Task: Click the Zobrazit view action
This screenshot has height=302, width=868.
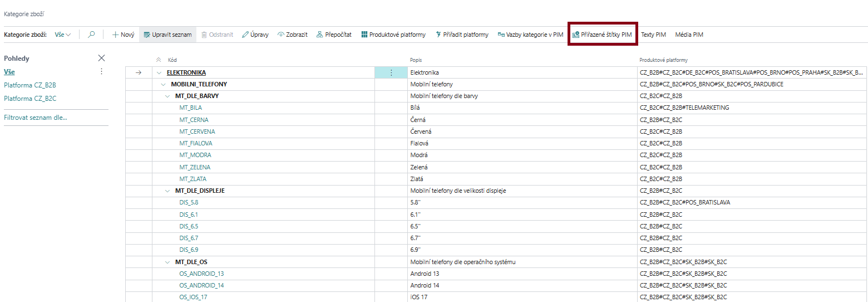Action: [x=292, y=35]
